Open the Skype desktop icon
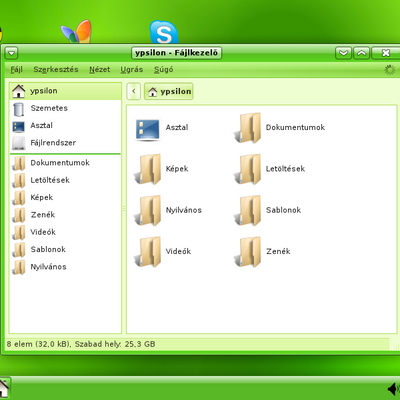 tap(164, 32)
